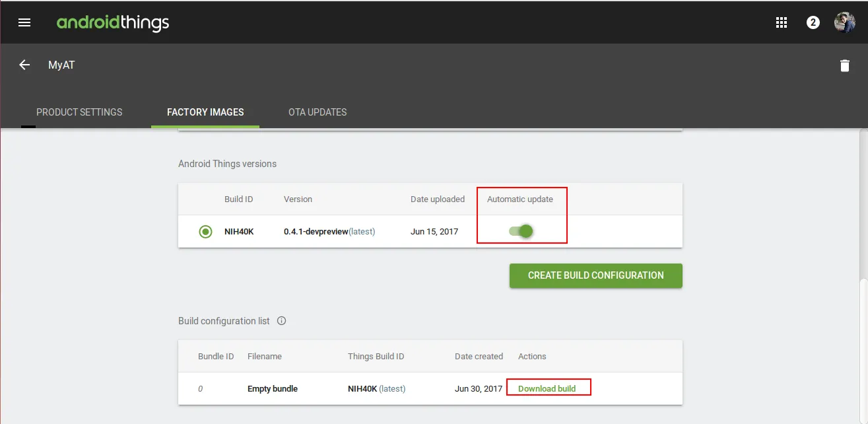Switch to the OTA Updates tab
This screenshot has width=868, height=424.
[317, 112]
